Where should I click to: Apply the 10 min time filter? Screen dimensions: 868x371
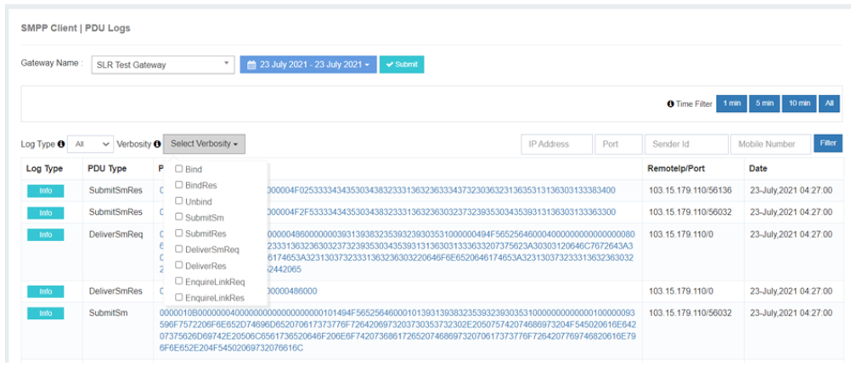pos(799,104)
